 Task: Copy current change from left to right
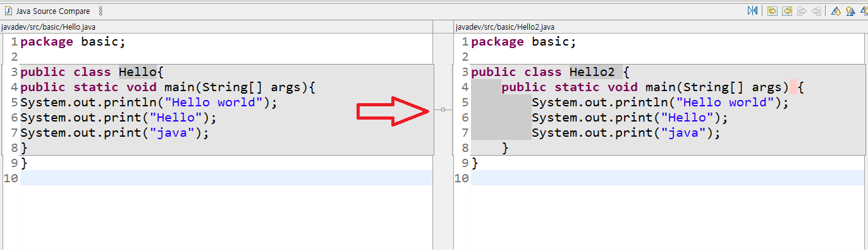coord(802,11)
